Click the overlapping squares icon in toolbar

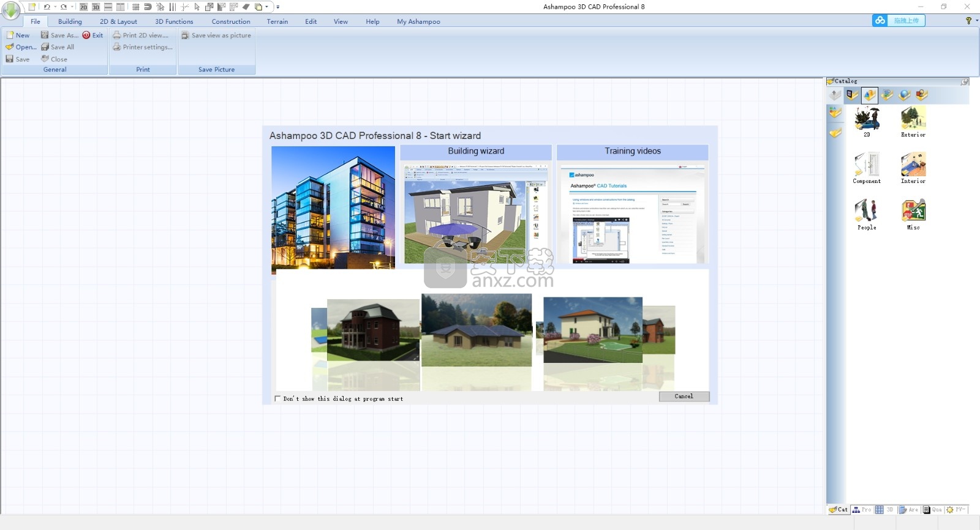pyautogui.click(x=209, y=7)
